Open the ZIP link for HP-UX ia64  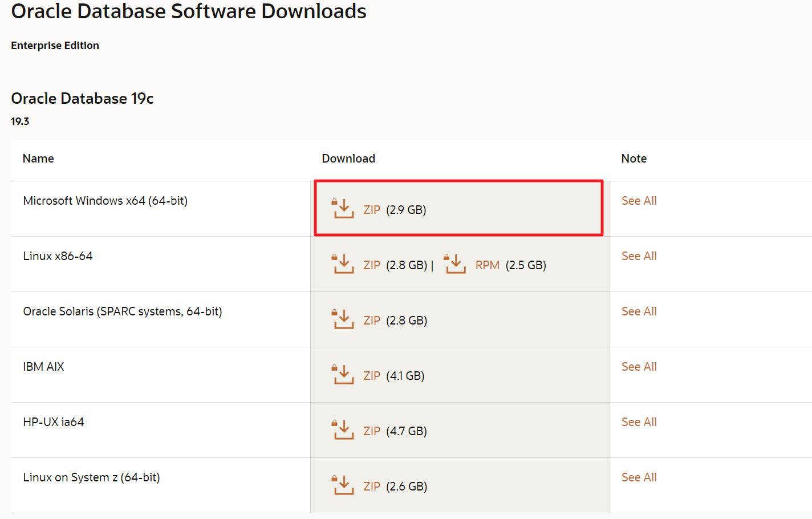(x=372, y=431)
